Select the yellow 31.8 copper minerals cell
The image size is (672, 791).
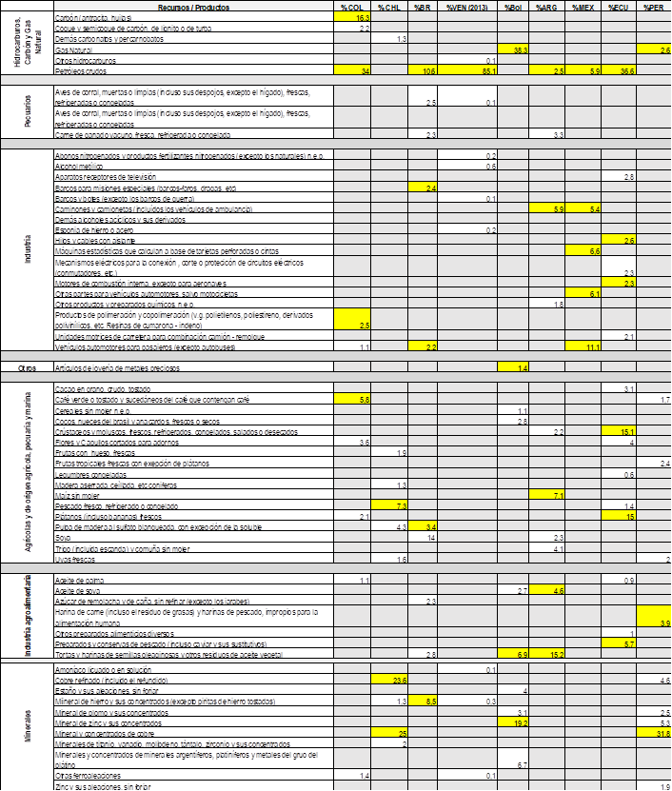(x=654, y=733)
